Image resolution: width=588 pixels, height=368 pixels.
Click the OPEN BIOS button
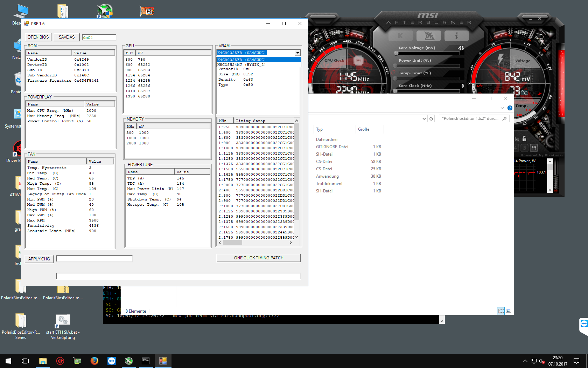click(38, 37)
